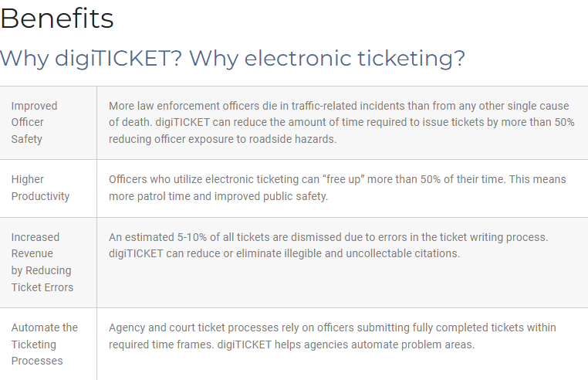Click the Benefits page heading
Screen dimensions: 588x380
[57, 18]
